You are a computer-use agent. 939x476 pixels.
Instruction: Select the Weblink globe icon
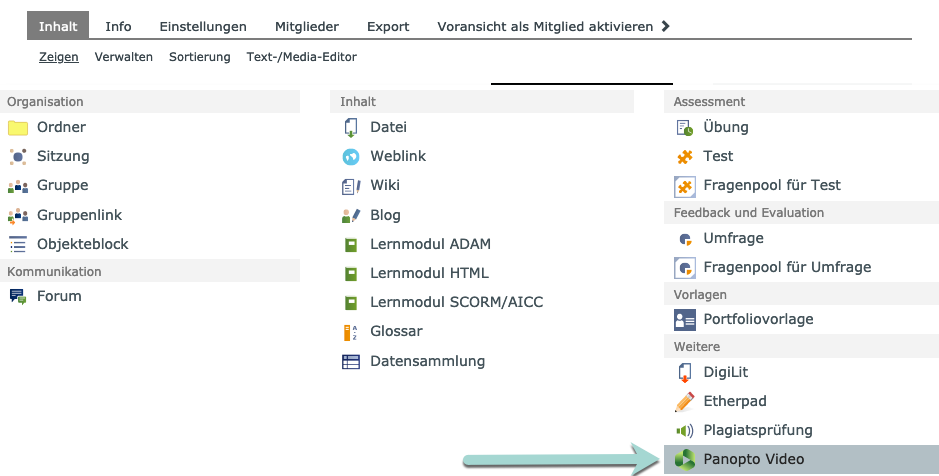351,157
